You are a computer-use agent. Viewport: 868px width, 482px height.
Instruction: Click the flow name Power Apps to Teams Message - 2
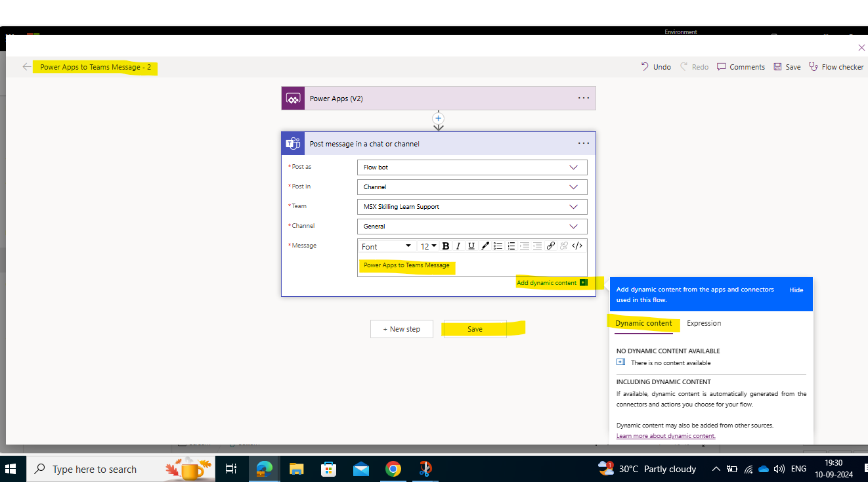coord(96,67)
